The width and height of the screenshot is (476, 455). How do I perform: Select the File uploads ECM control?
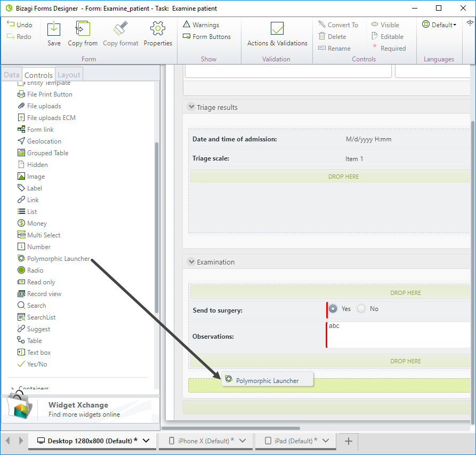46,118
